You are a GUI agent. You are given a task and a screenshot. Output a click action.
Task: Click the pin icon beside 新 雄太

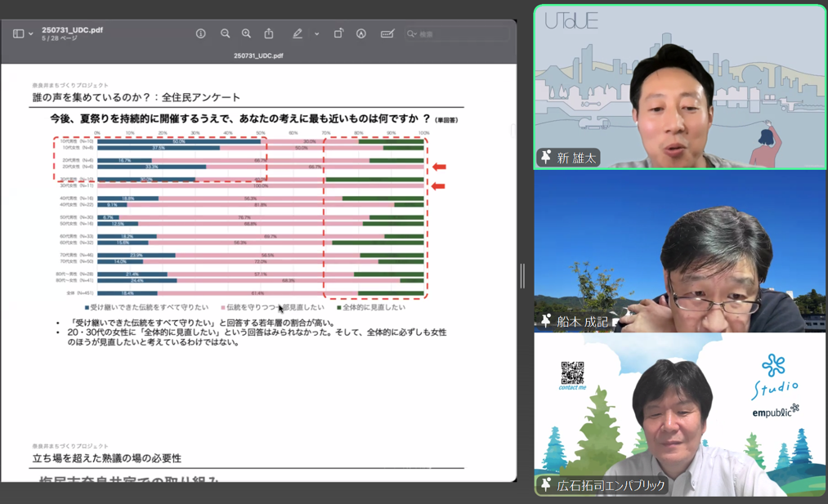pos(546,157)
